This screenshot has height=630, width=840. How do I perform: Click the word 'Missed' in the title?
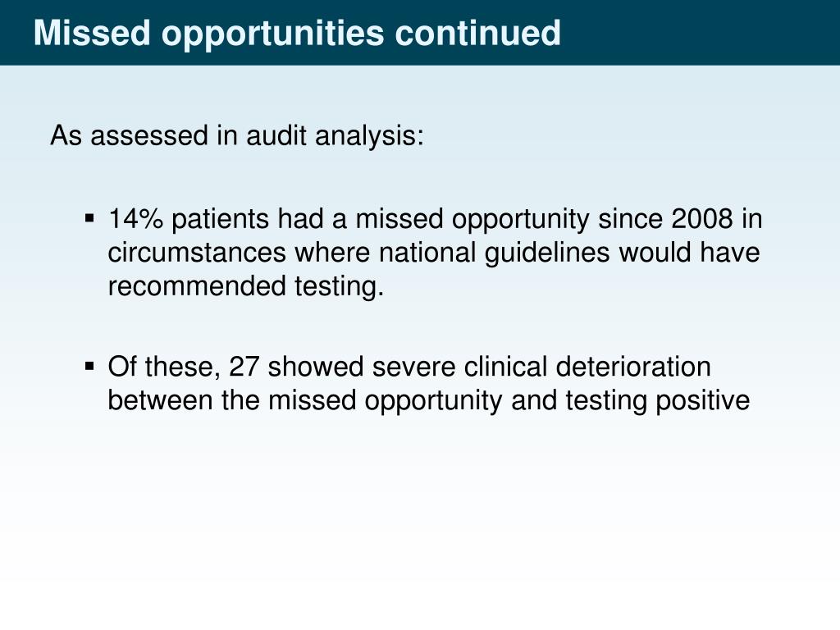click(x=92, y=33)
